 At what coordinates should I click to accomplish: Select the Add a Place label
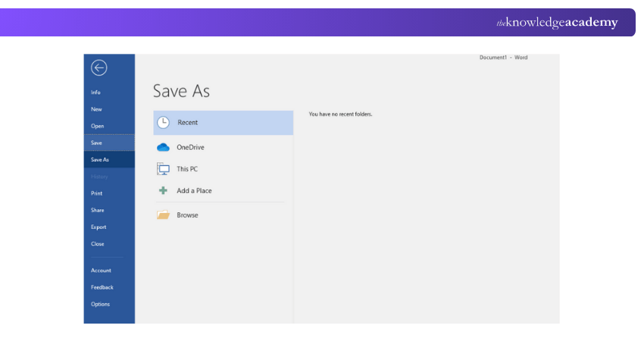[x=194, y=191]
